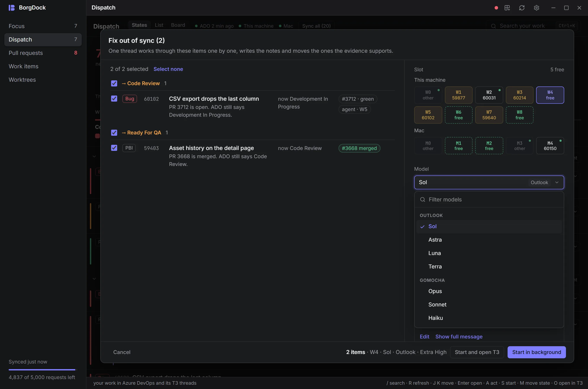Click the BorgDock logo icon
588x389 pixels.
click(x=12, y=8)
